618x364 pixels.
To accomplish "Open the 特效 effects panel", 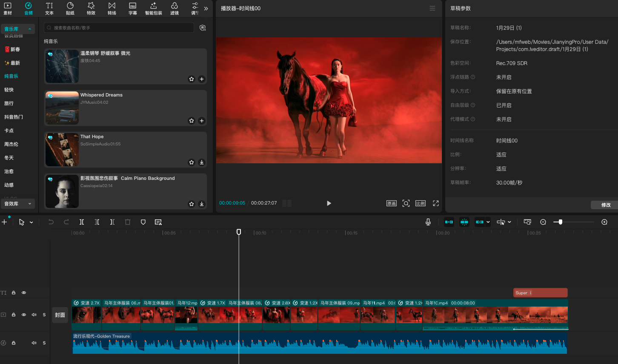I will coord(91,8).
